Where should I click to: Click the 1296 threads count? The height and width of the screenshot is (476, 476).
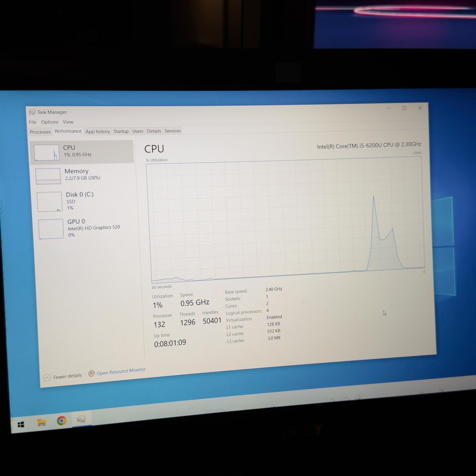(188, 323)
